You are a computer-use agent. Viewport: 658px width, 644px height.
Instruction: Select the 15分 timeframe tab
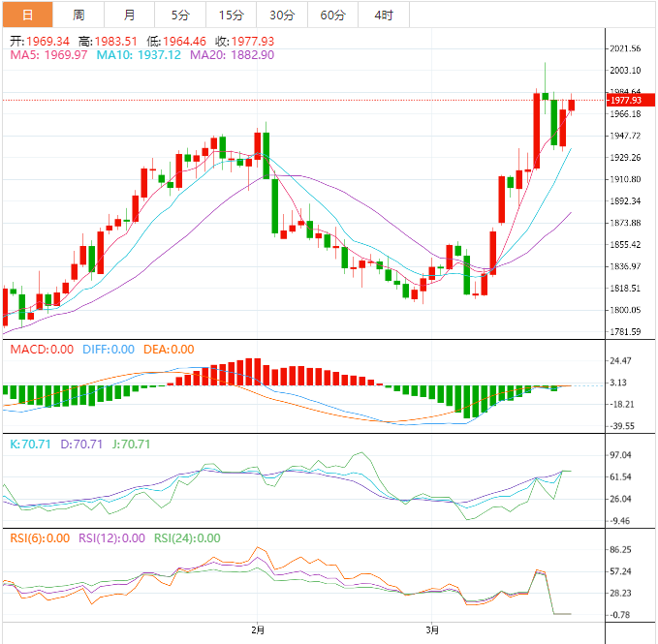point(232,15)
